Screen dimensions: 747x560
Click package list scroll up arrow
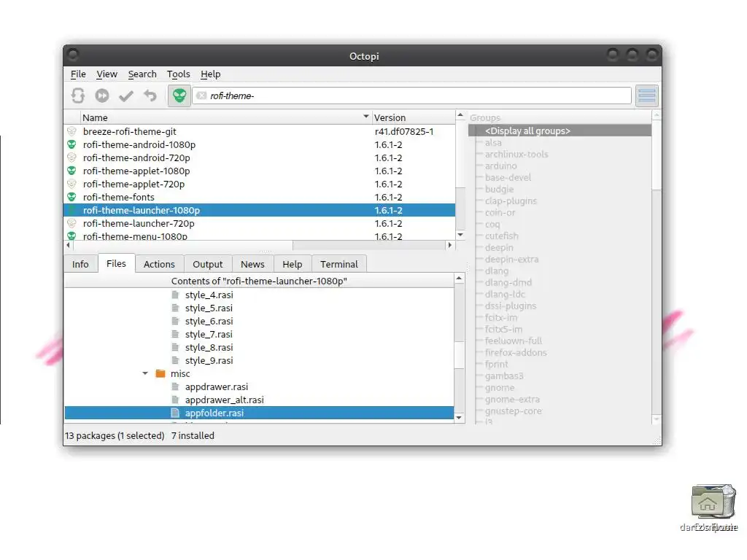click(x=460, y=114)
